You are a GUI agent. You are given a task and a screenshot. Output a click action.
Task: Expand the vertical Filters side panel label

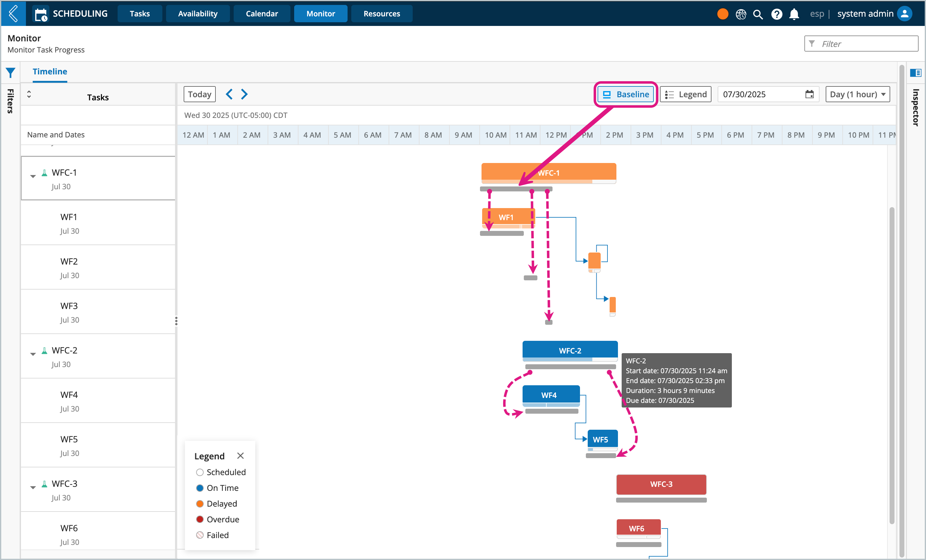[x=10, y=101]
